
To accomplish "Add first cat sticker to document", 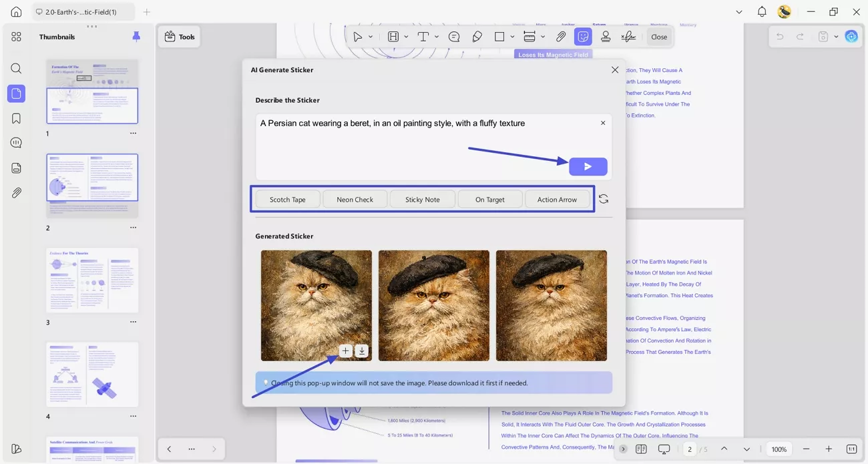I will 345,351.
